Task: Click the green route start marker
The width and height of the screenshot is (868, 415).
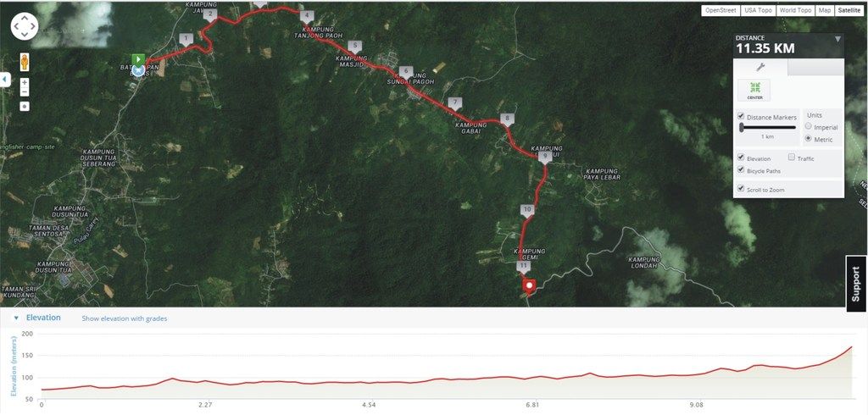Action: click(138, 58)
